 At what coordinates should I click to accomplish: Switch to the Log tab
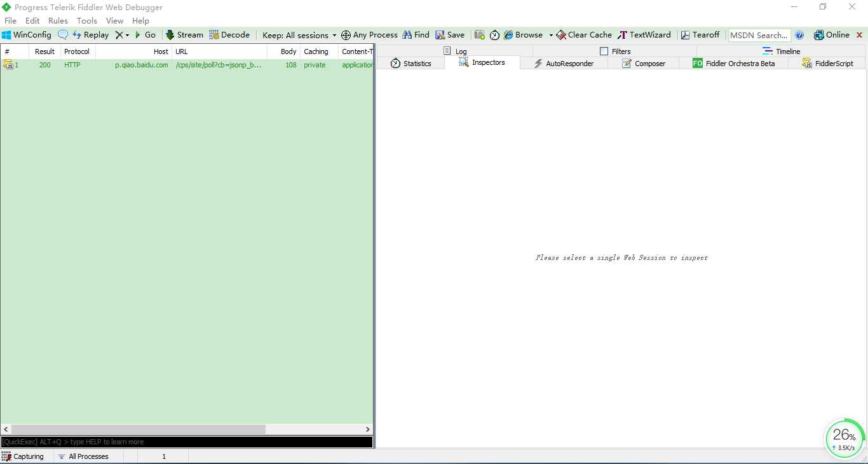click(455, 51)
